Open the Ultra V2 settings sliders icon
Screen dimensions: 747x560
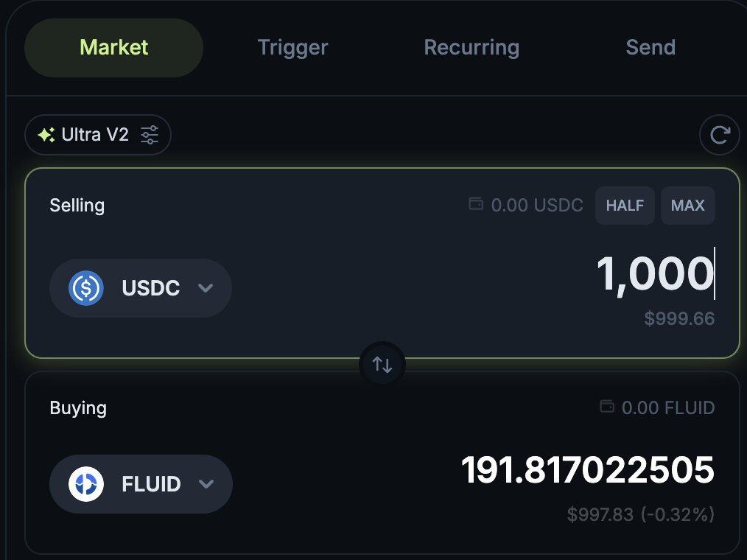pyautogui.click(x=150, y=135)
